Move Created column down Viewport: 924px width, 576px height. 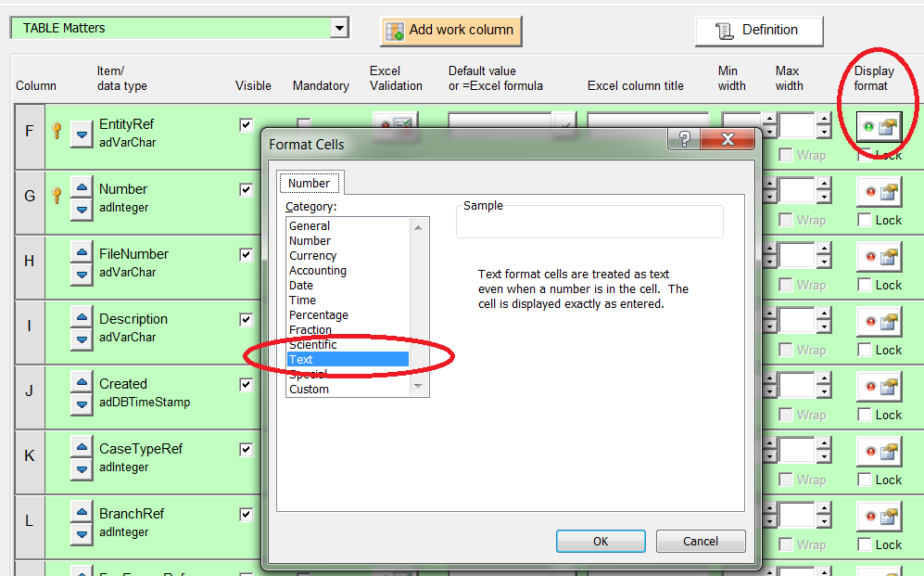pyautogui.click(x=82, y=403)
